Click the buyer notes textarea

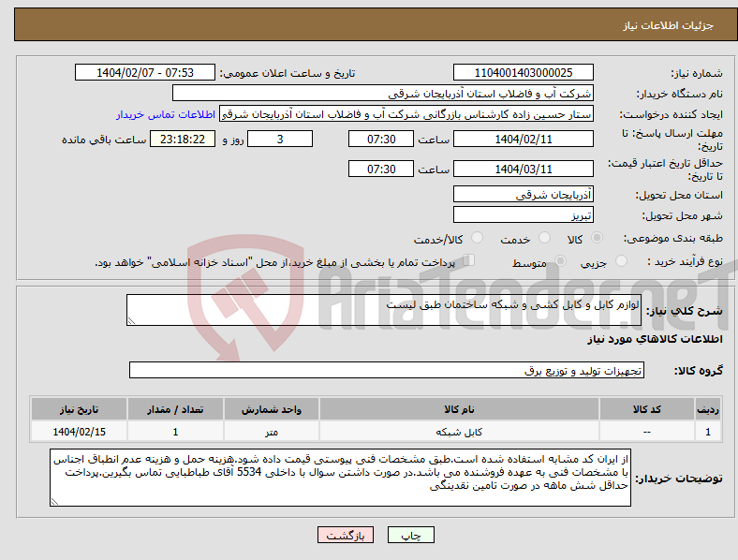click(x=340, y=478)
